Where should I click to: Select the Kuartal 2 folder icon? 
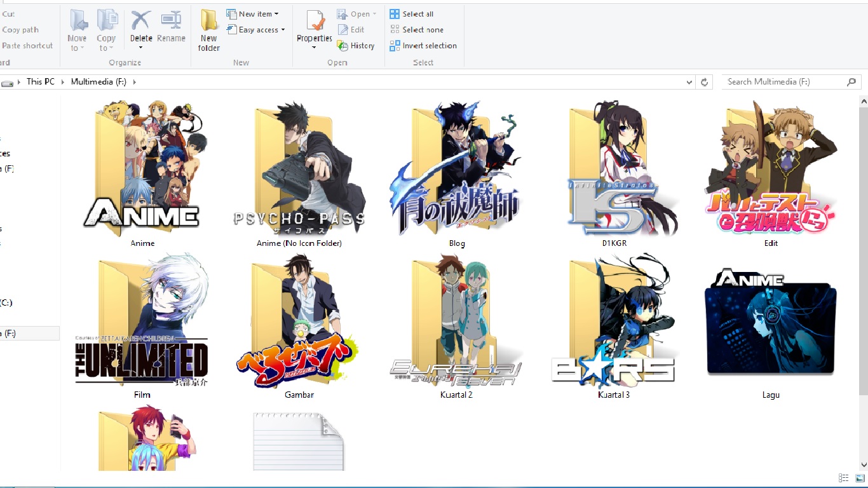pyautogui.click(x=456, y=321)
